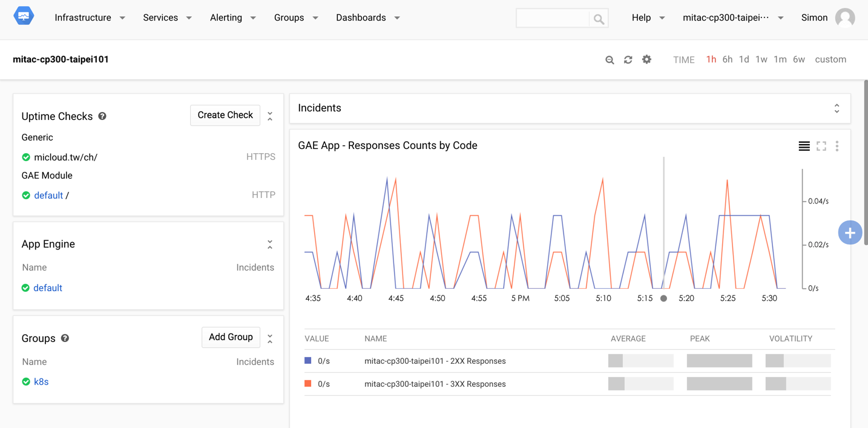Screen dimensions: 868x428
Task: Open Simon's user avatar
Action: (845, 18)
